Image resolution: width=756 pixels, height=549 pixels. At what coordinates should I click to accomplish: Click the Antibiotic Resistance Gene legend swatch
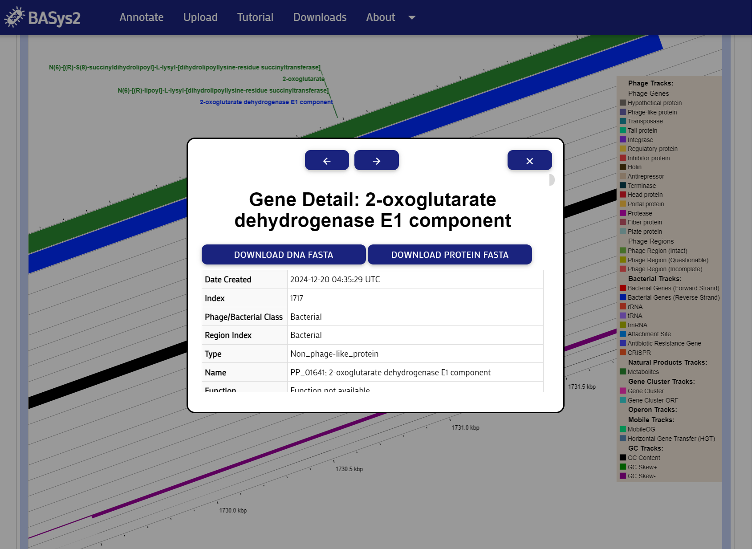(x=623, y=343)
